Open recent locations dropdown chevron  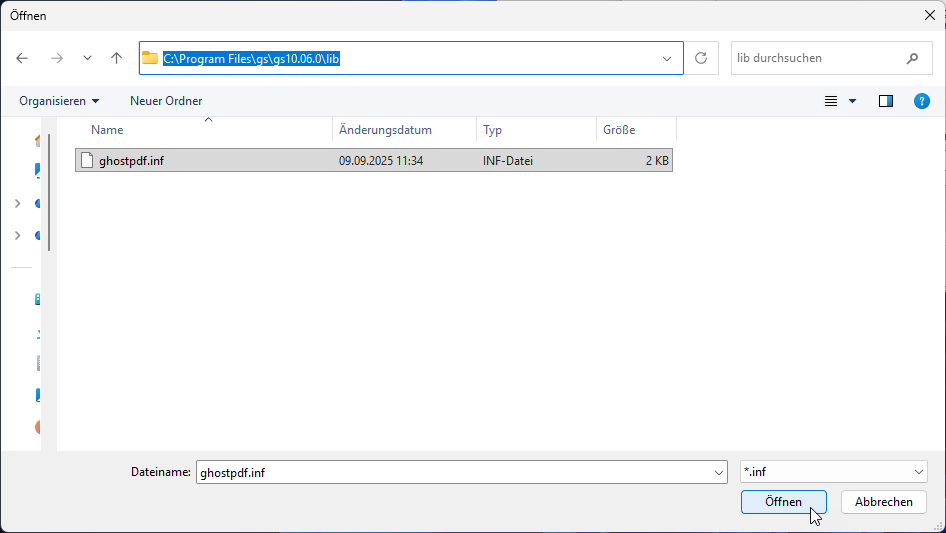click(x=87, y=58)
